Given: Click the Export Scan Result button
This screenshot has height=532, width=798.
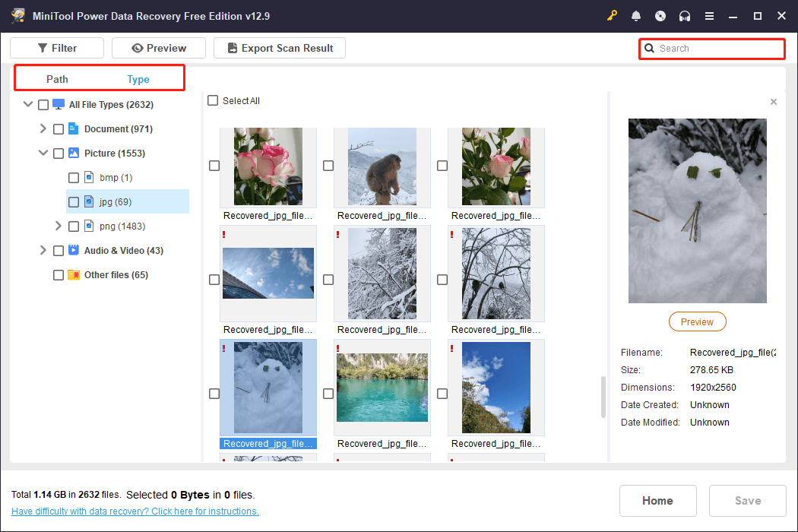Looking at the screenshot, I should point(280,48).
